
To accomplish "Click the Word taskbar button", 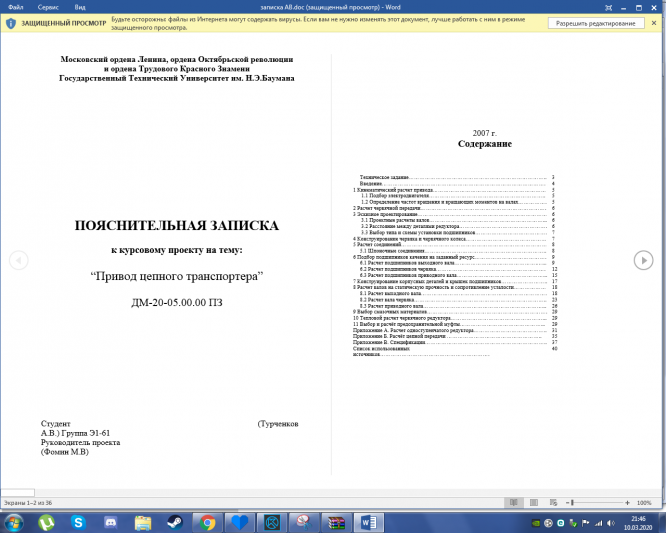I will pyautogui.click(x=369, y=522).
